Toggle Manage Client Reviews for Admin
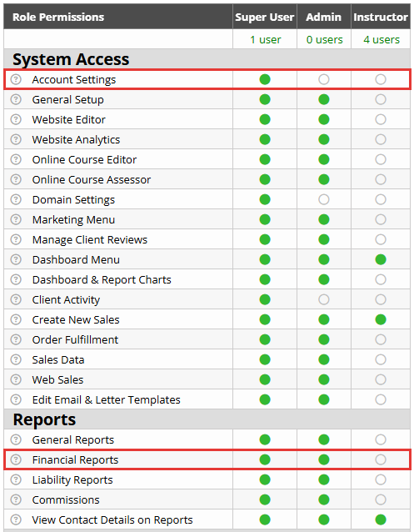 (x=324, y=239)
